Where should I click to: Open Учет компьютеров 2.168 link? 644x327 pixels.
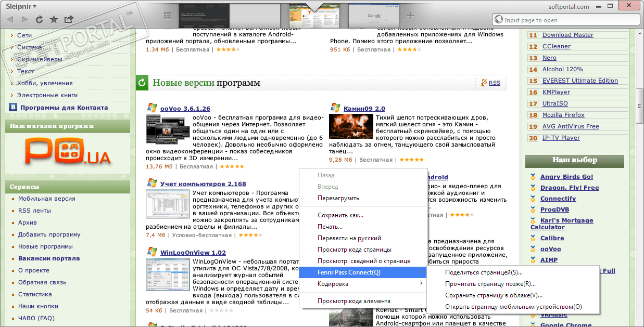[x=203, y=184]
